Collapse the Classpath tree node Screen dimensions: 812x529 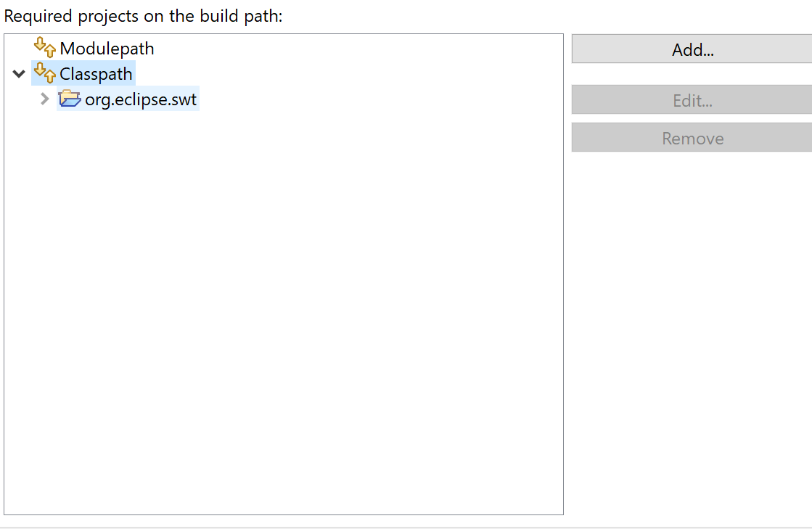[19, 73]
